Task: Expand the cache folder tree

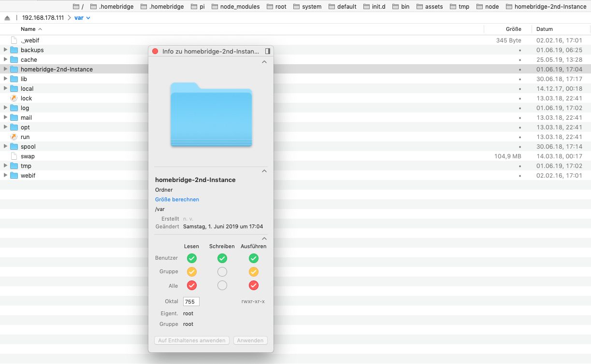Action: point(5,60)
